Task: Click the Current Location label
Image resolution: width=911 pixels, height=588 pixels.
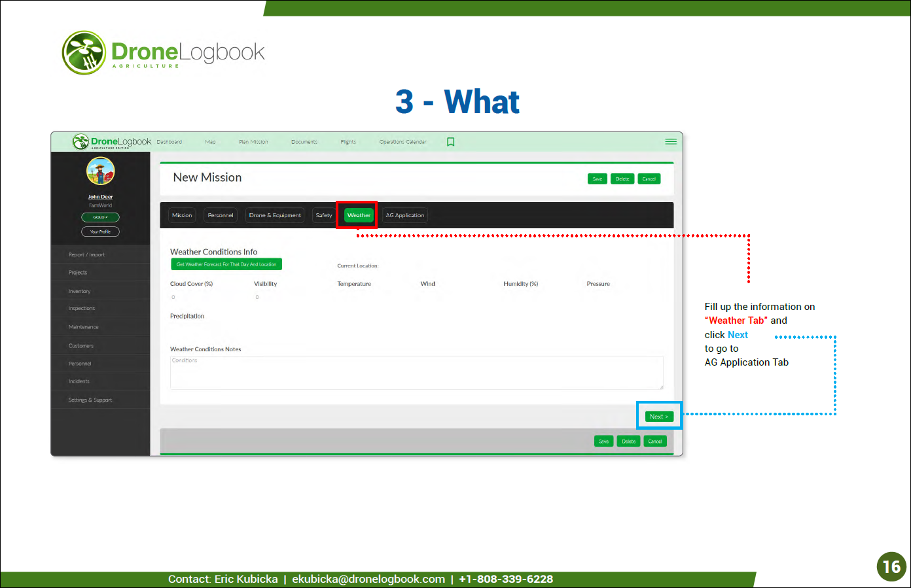Action: [x=358, y=266]
